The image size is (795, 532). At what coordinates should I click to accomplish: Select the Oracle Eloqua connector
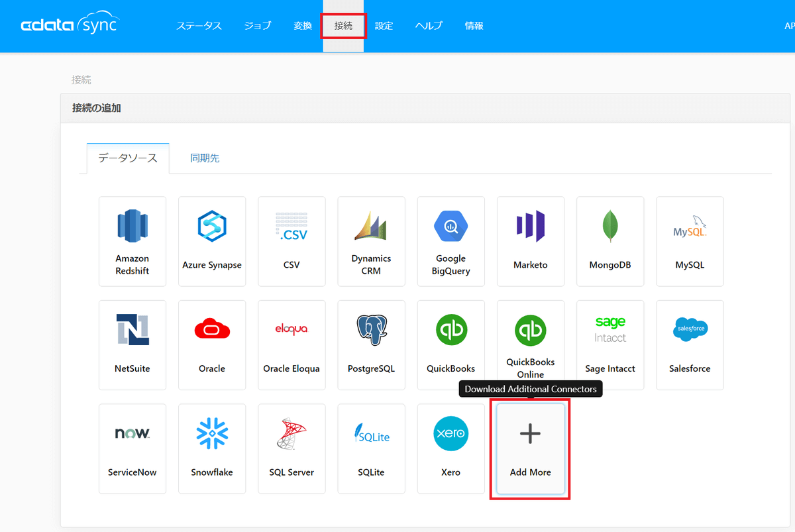coord(291,345)
